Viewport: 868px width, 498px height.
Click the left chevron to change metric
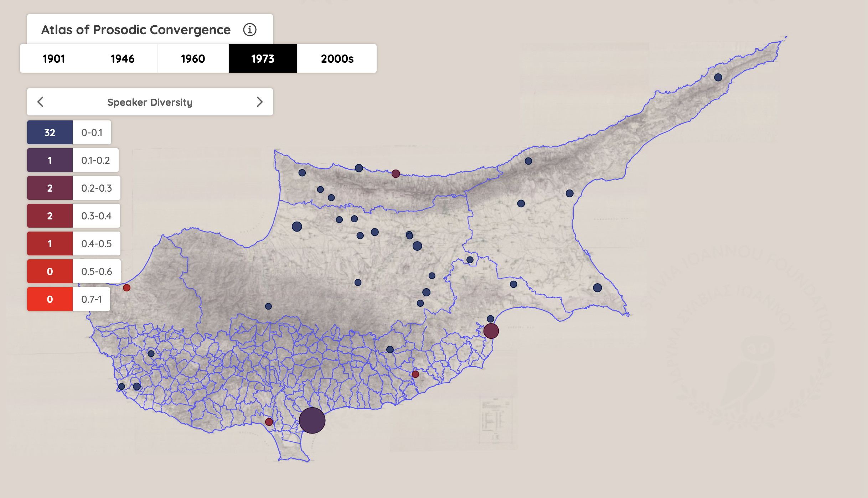pos(40,102)
